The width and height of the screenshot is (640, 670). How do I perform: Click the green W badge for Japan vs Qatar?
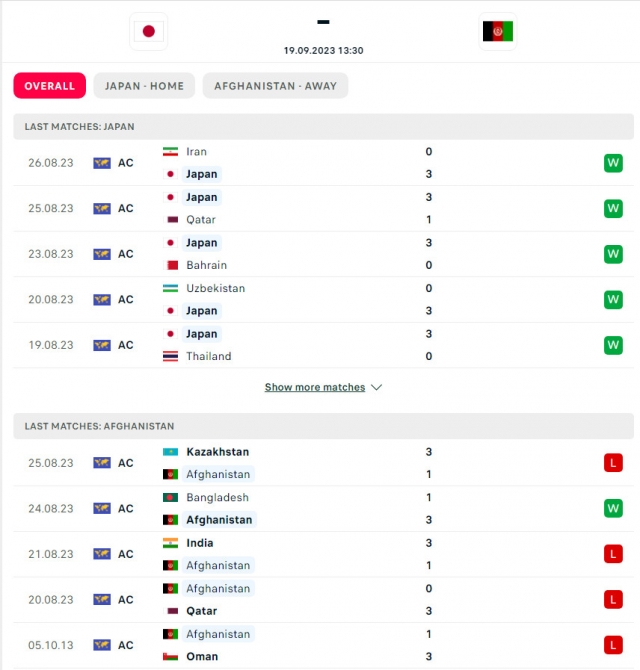coord(613,209)
